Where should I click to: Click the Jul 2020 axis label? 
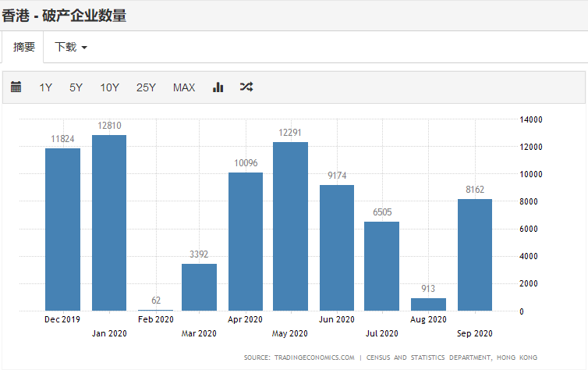[x=382, y=333]
